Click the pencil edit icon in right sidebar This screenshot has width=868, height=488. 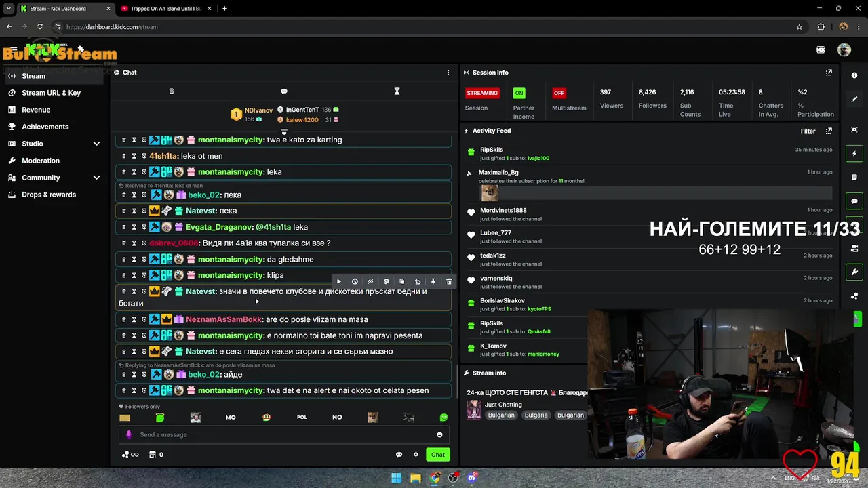point(854,99)
